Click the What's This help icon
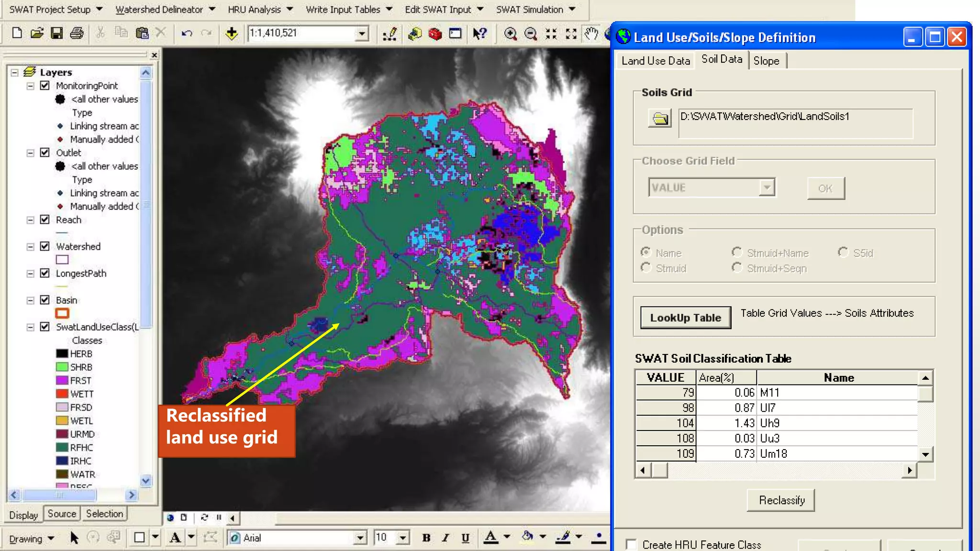This screenshot has width=980, height=551. coord(479,33)
